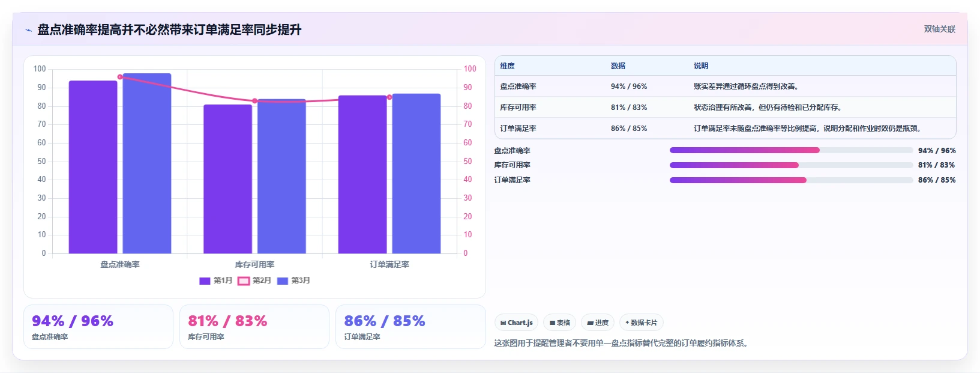Click the 盘点准确率 label beside progress bars
The width and height of the screenshot is (980, 373).
pos(513,151)
